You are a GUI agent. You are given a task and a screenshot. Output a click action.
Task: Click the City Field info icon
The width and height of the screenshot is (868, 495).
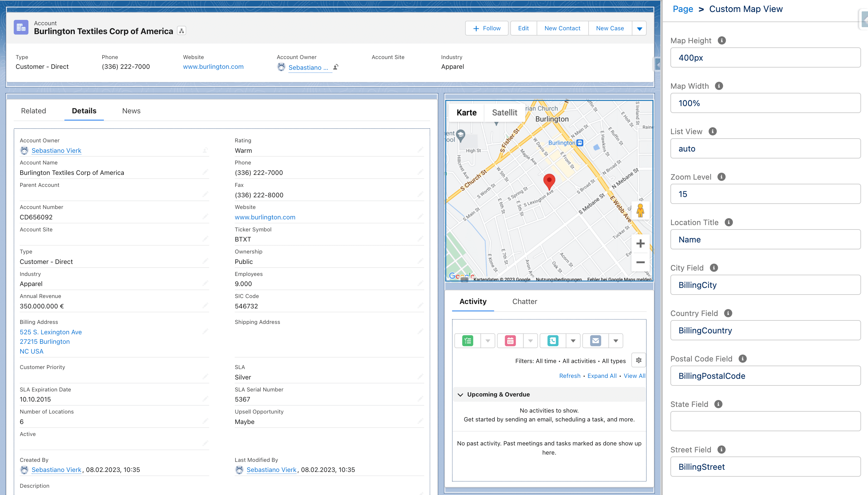click(x=714, y=268)
